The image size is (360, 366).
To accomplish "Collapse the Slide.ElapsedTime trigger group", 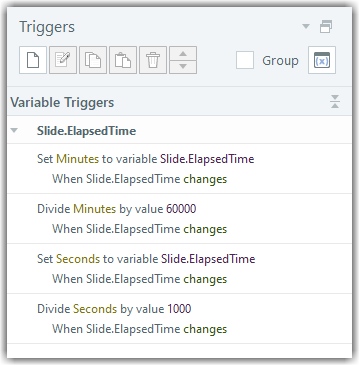I will coord(14,131).
